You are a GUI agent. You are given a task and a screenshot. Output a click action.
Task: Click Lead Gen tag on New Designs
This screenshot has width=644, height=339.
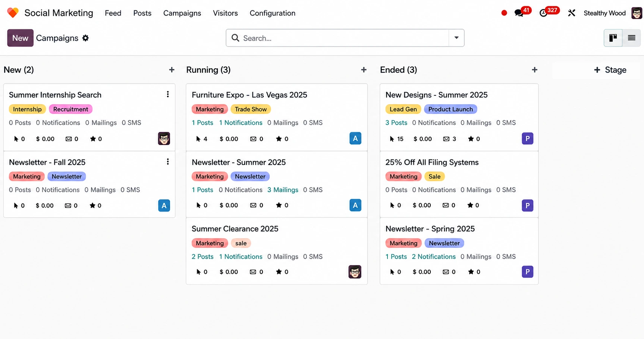tap(403, 109)
